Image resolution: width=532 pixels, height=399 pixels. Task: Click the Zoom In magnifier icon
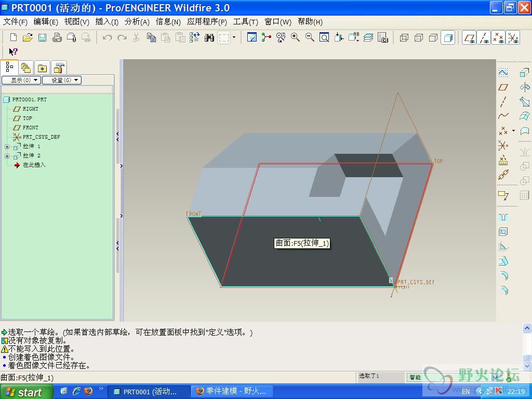click(295, 37)
